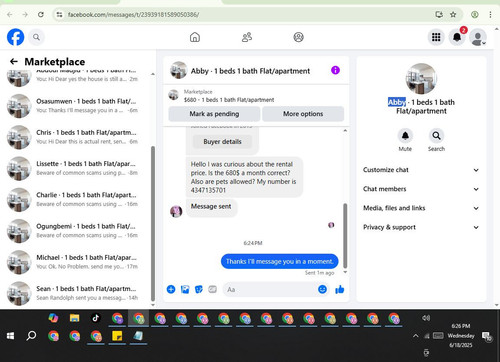The height and width of the screenshot is (362, 500).
Task: Reload the page in browser
Action: tap(41, 14)
